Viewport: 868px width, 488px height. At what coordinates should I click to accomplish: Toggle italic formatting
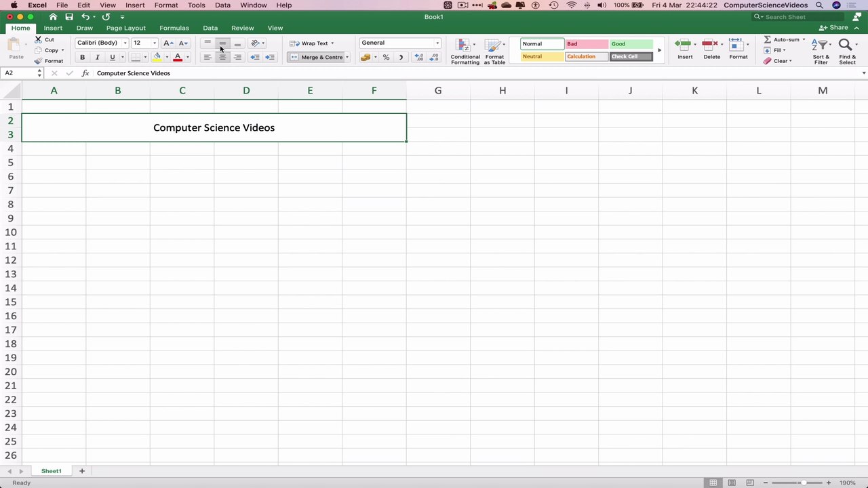pos(97,58)
